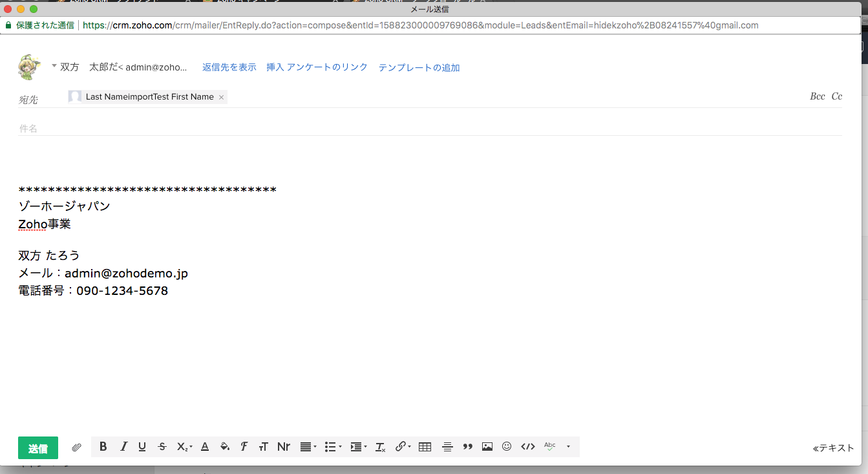The height and width of the screenshot is (474, 868).
Task: Click the Zoho事業 signature line
Action: [x=45, y=224]
